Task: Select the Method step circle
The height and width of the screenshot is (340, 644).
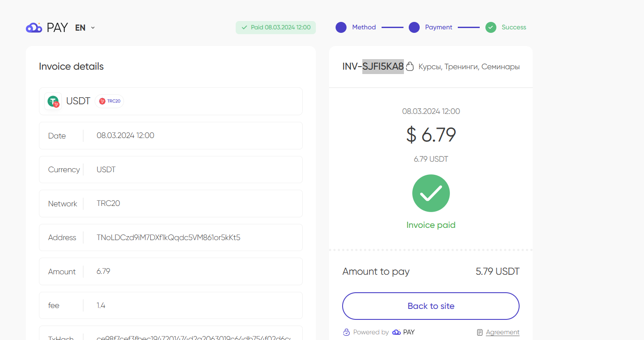Action: pos(341,28)
